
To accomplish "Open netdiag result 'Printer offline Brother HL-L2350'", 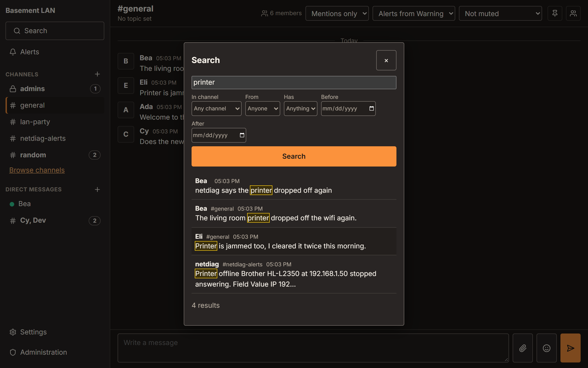I will pos(294,274).
